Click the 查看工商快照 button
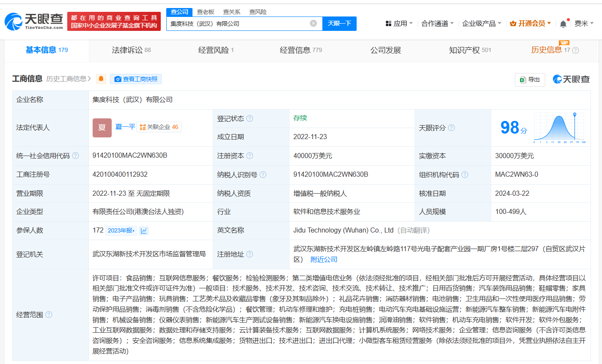602x364 pixels. click(136, 79)
